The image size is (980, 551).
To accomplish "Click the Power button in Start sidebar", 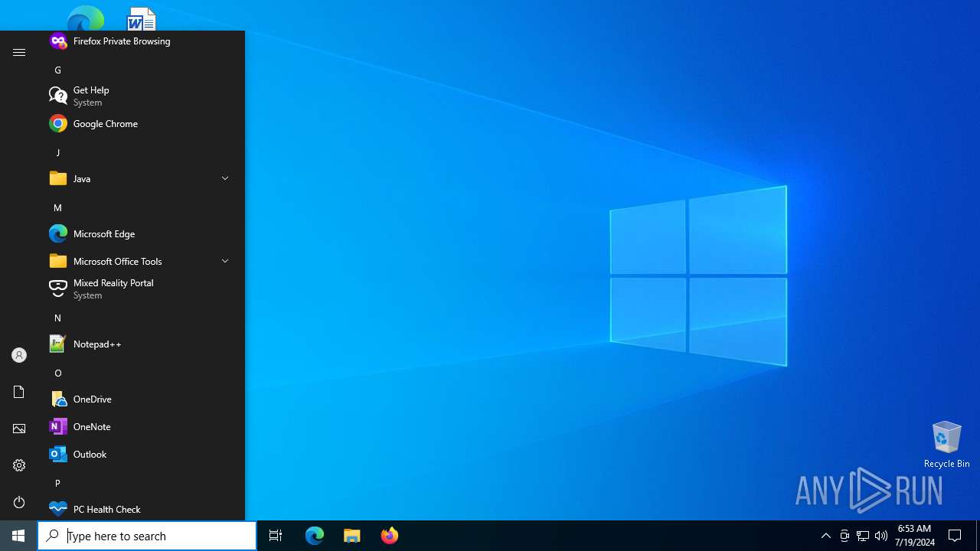I will pyautogui.click(x=19, y=502).
